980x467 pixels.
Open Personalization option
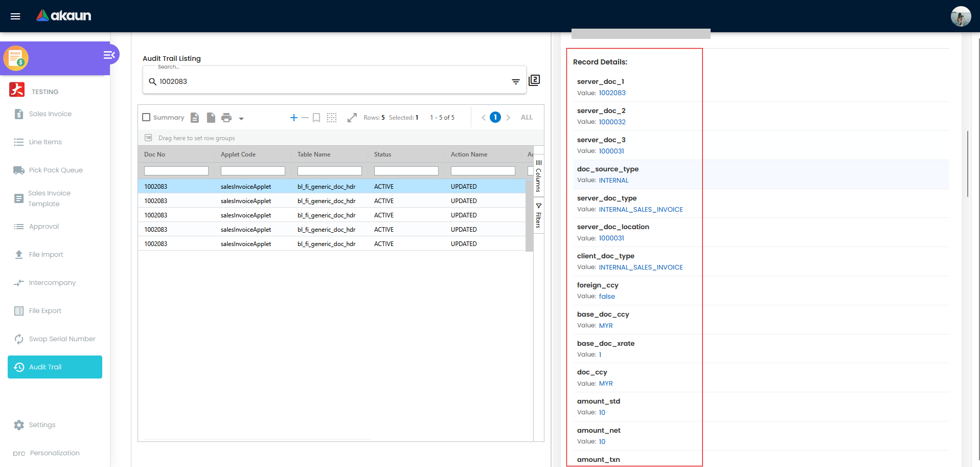click(55, 453)
